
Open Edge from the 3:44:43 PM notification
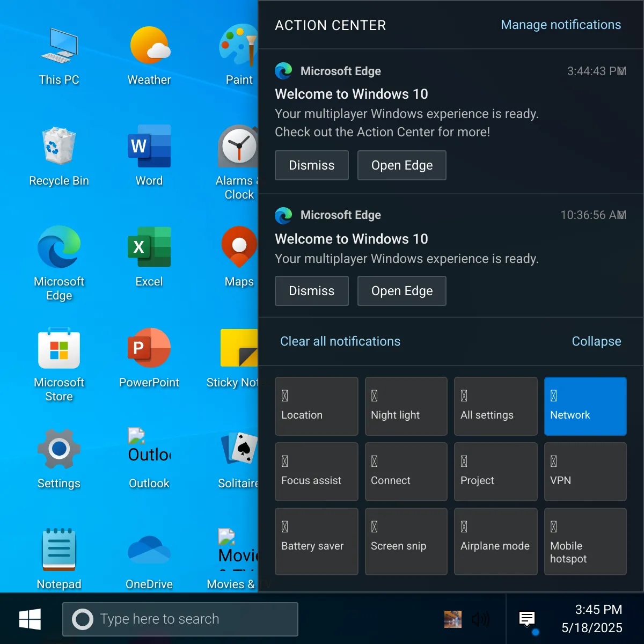[x=402, y=165]
